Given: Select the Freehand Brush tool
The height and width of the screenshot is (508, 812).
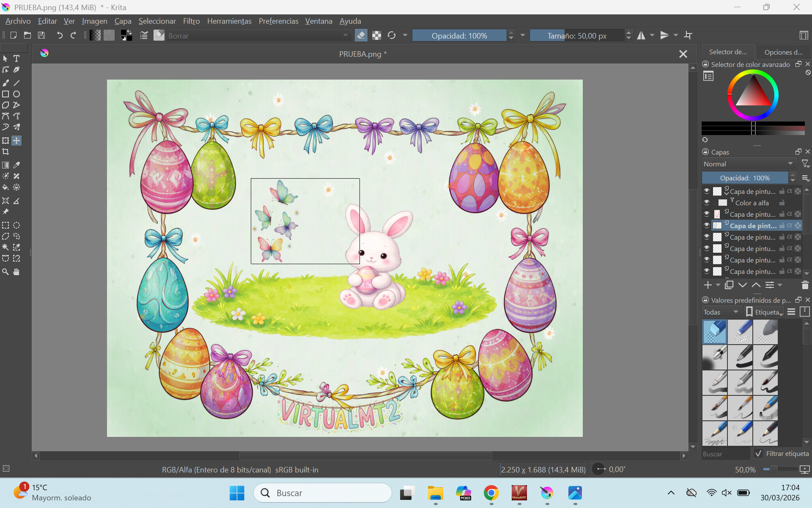Looking at the screenshot, I should coord(5,83).
